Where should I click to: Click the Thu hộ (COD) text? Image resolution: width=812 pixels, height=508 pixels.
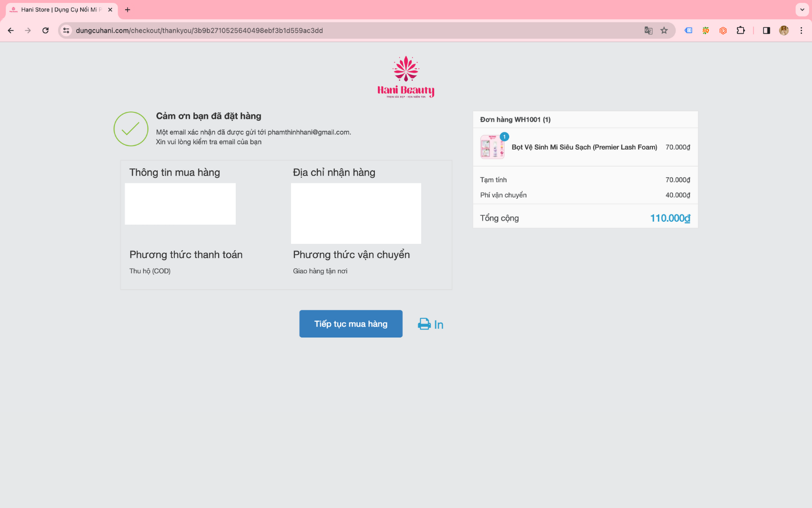click(x=150, y=271)
